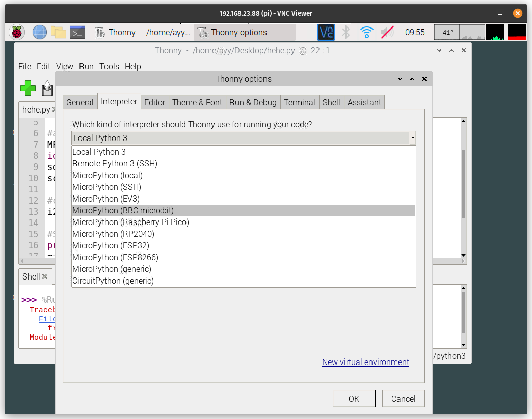Screen dimensions: 532x419
Task: Switch to the Interpreter tab
Action: pyautogui.click(x=119, y=101)
